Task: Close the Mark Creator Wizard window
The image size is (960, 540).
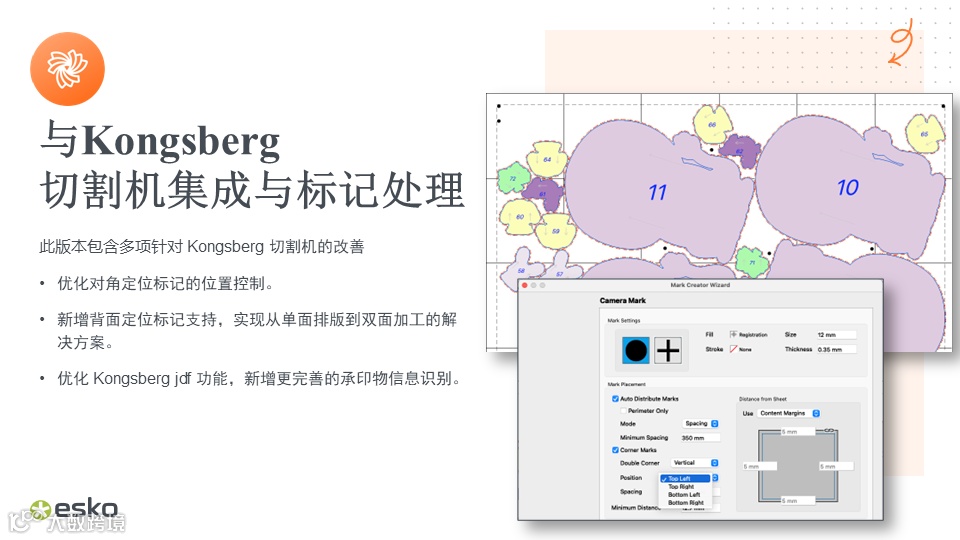Action: [x=525, y=285]
